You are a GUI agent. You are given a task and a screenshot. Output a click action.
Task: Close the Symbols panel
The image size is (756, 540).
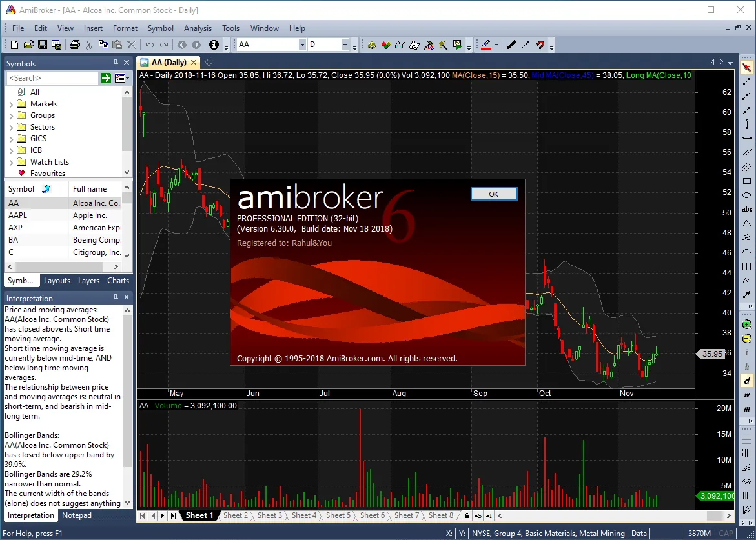tap(127, 63)
